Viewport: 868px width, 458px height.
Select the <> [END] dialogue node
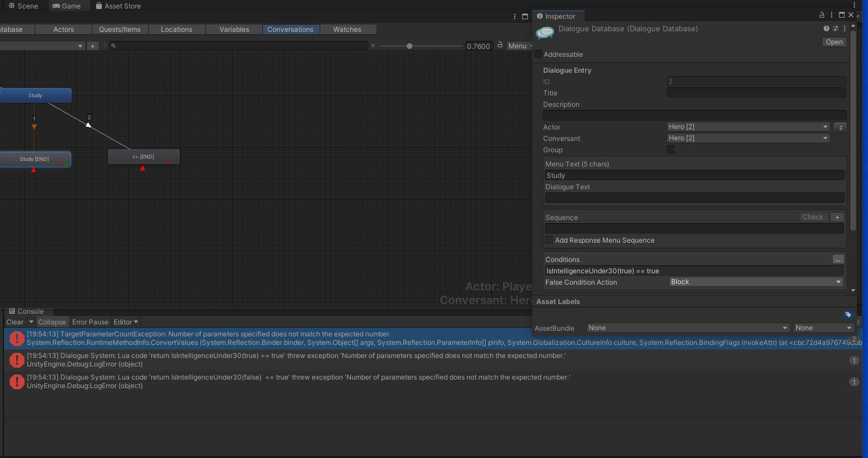click(x=144, y=157)
